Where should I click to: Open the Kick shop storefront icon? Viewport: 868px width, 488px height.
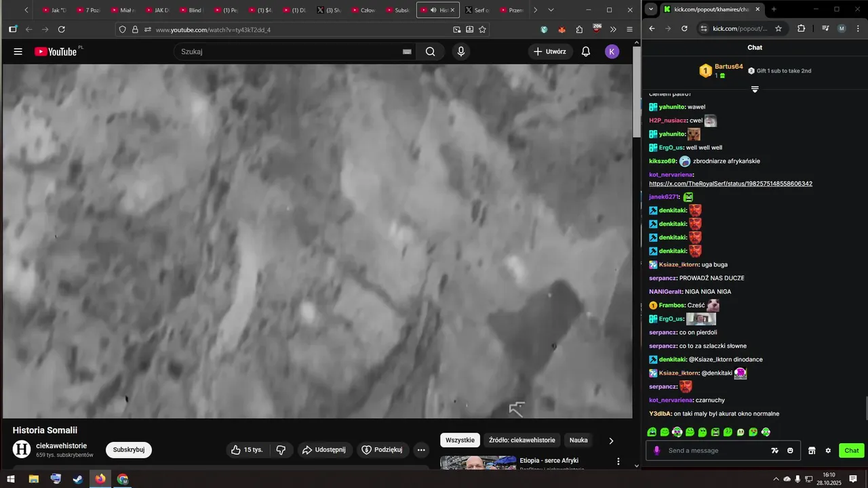coord(811,451)
